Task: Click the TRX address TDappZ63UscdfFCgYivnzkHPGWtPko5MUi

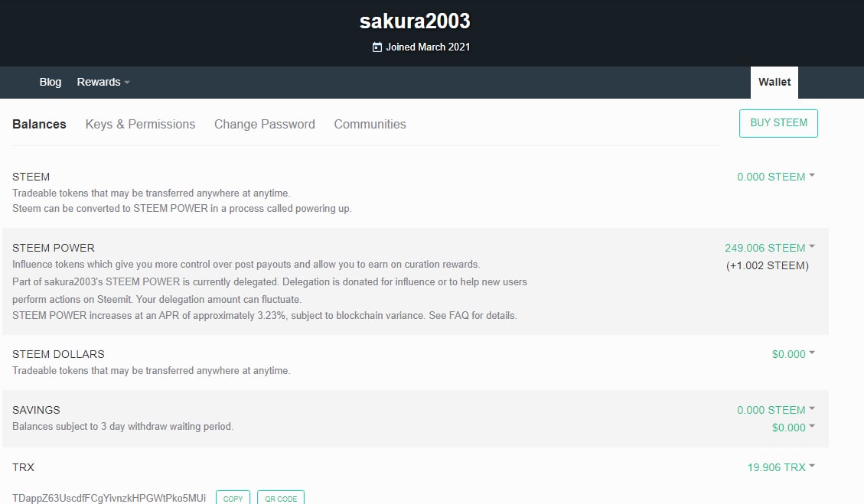Action: (109, 498)
